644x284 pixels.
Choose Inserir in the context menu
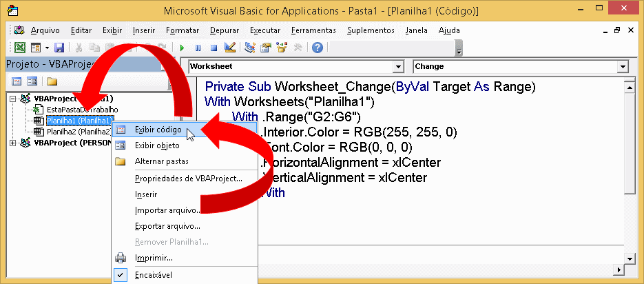pyautogui.click(x=185, y=194)
